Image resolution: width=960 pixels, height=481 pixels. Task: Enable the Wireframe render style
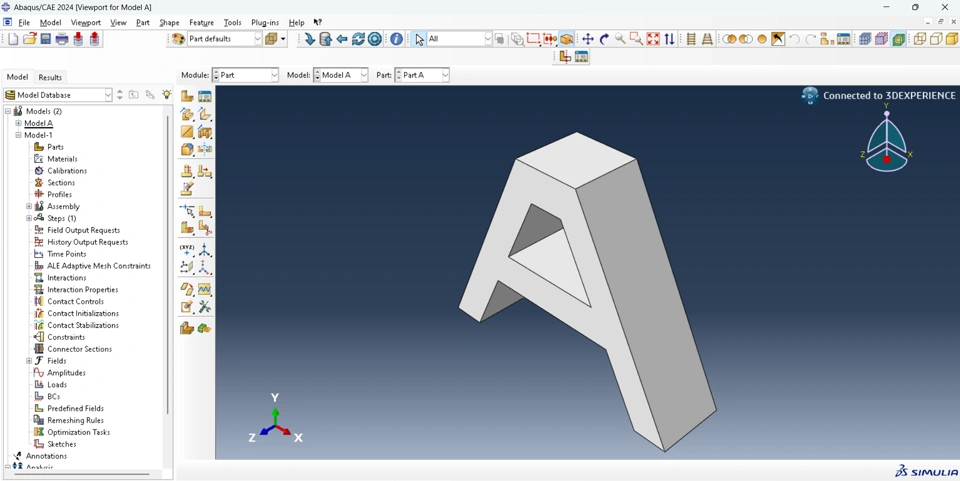click(x=920, y=39)
